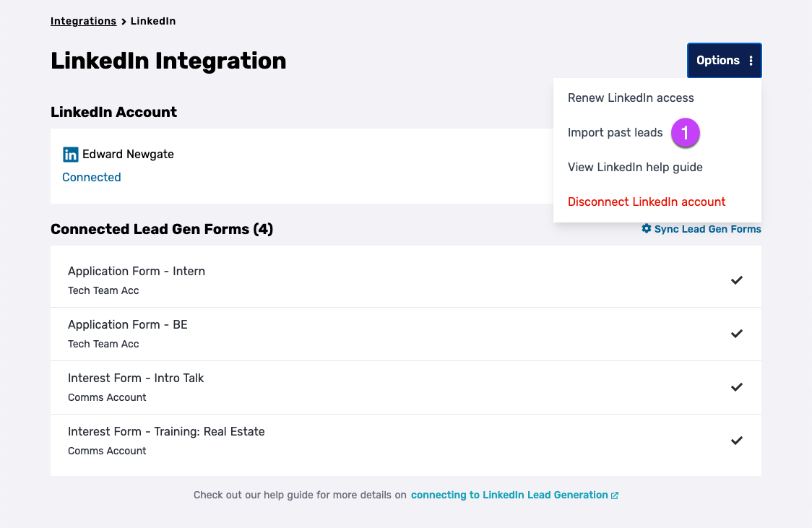Click the three-dot icon in Options button

[751, 61]
